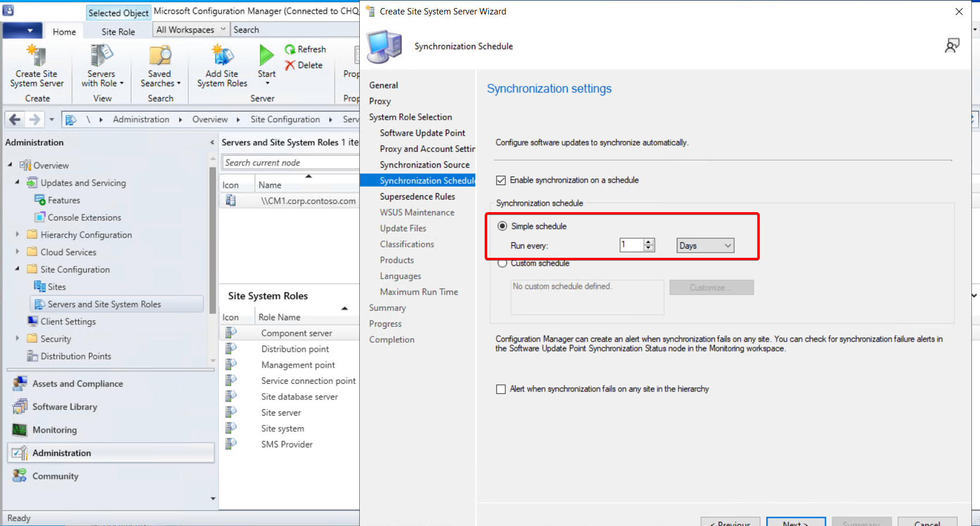Switch to the Site Role ribbon tab
Viewport: 980px width, 526px height.
118,32
